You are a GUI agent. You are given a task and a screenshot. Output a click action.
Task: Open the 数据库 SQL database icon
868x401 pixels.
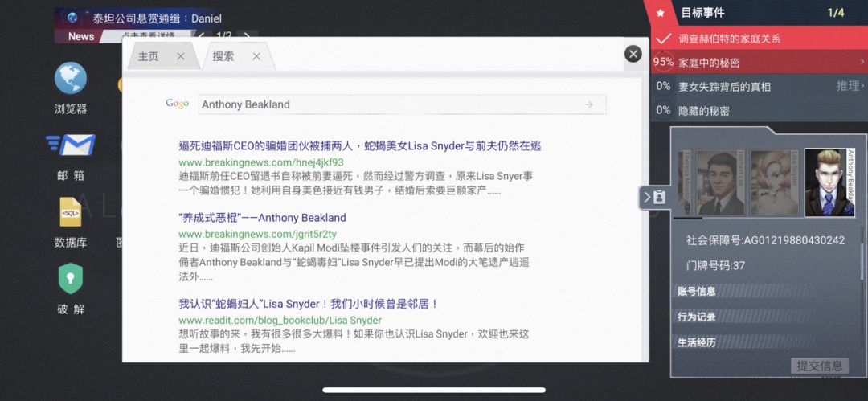click(70, 212)
